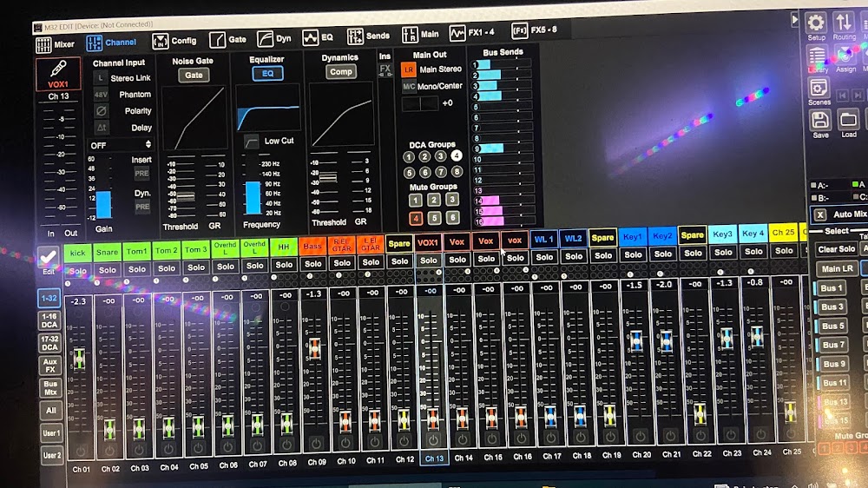
Task: Switch to the Mixer tab
Action: [56, 43]
